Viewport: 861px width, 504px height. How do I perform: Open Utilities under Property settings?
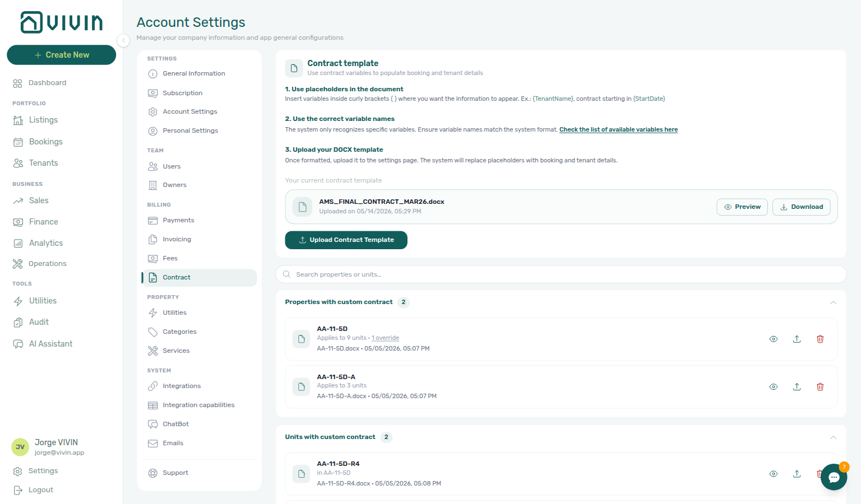point(167,313)
